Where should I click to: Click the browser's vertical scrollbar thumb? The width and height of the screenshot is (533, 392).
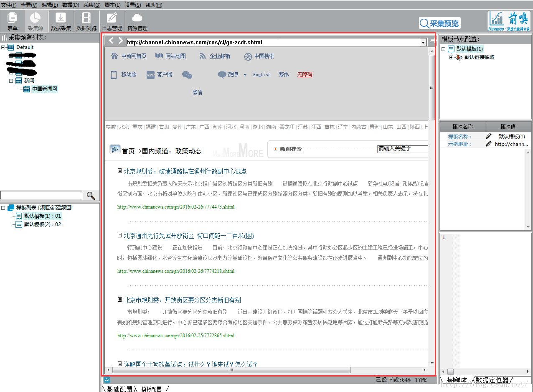[432, 87]
